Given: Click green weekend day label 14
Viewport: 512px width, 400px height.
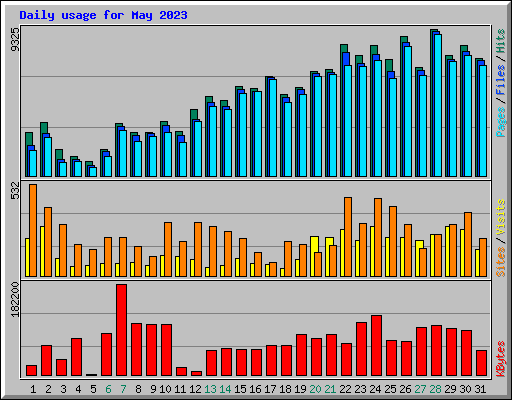Looking at the screenshot, I should pos(225,389).
